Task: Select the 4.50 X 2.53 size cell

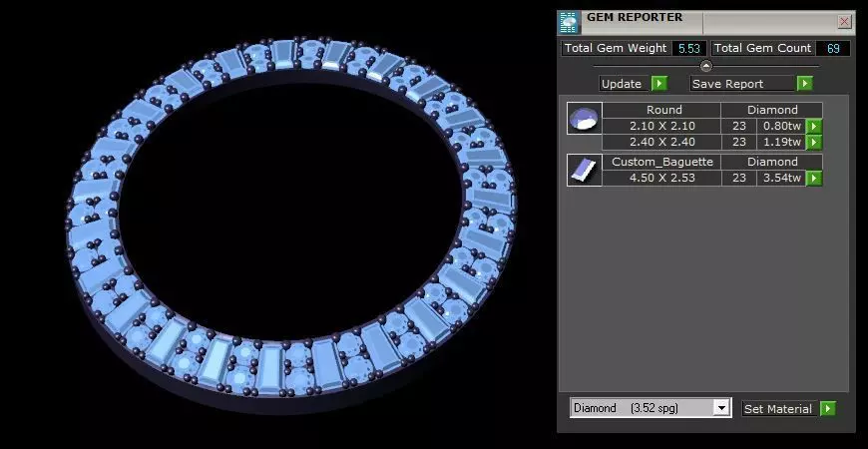Action: pyautogui.click(x=662, y=179)
